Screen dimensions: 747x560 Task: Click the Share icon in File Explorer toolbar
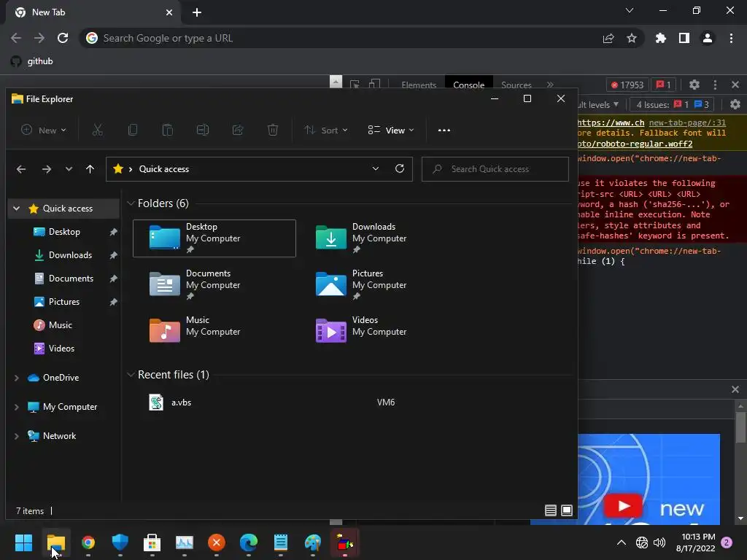[238, 130]
